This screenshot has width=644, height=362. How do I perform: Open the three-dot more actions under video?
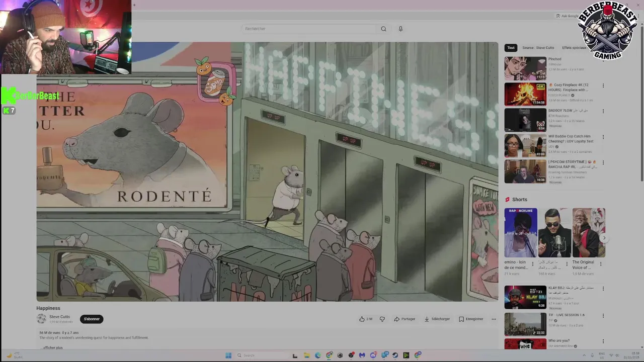coord(494,319)
